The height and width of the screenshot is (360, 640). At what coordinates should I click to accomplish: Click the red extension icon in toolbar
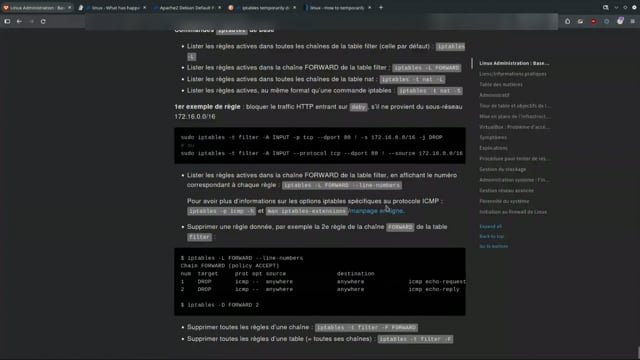click(593, 21)
